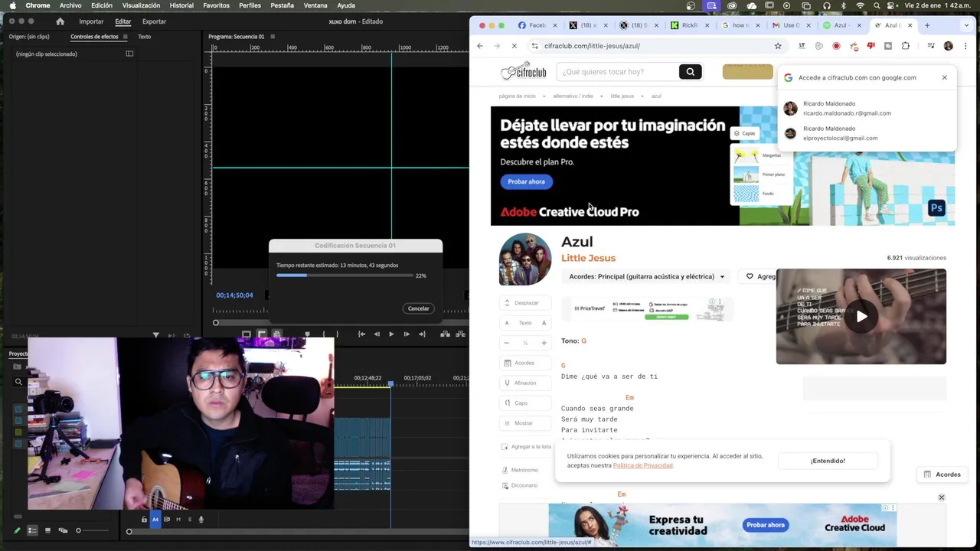Screen dimensions: 980x551
Task: Play the sequence in Program monitor
Action: [391, 334]
